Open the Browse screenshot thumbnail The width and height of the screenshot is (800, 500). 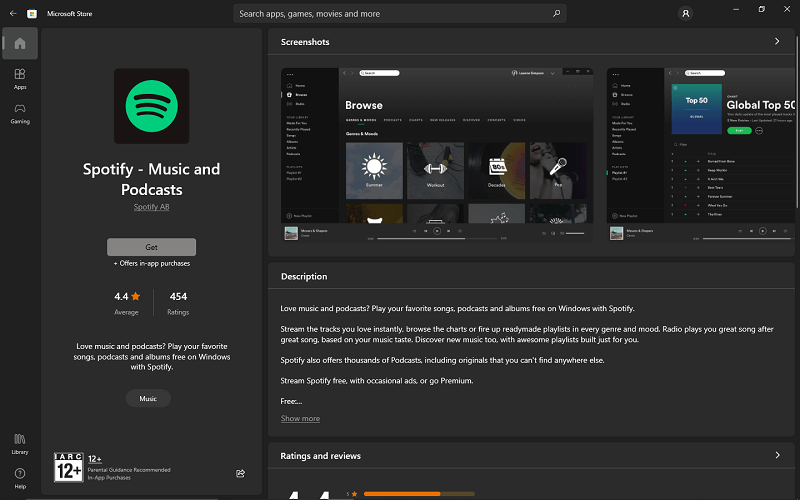tap(437, 155)
